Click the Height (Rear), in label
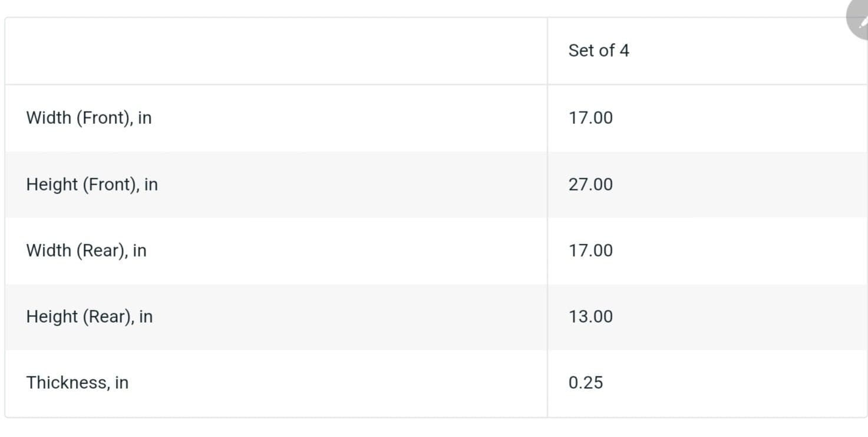This screenshot has width=868, height=437. [90, 317]
